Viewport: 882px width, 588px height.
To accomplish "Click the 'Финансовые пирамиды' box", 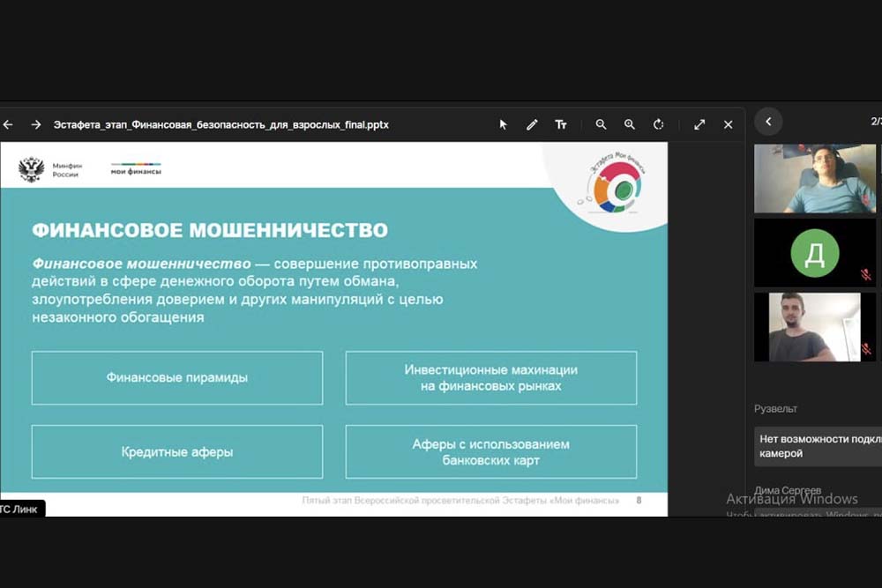I will [177, 377].
